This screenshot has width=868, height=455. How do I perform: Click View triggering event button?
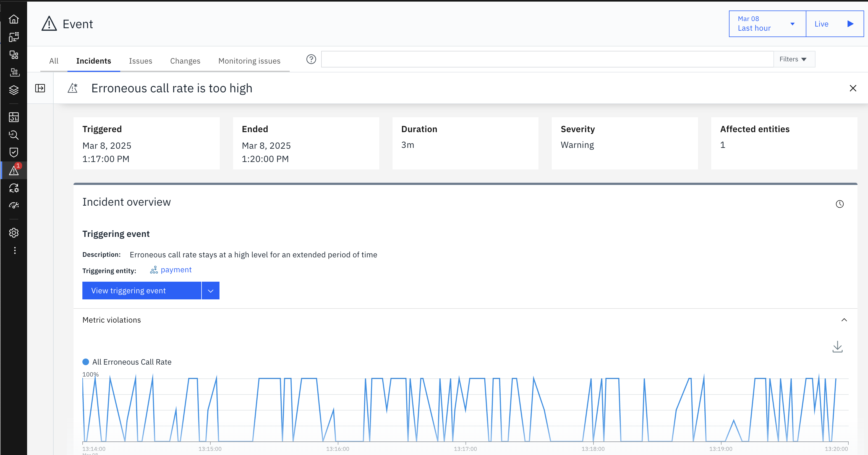[142, 291]
